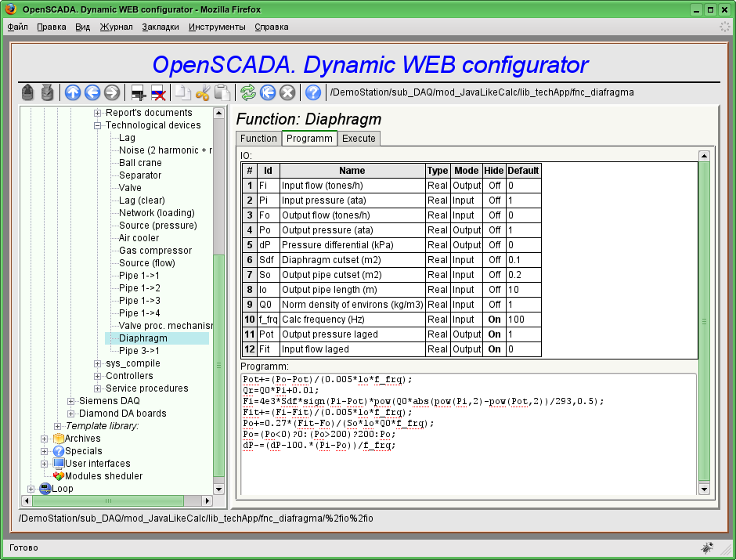Click the Modules sheduler icon in tree
This screenshot has width=736, height=560.
tap(59, 476)
